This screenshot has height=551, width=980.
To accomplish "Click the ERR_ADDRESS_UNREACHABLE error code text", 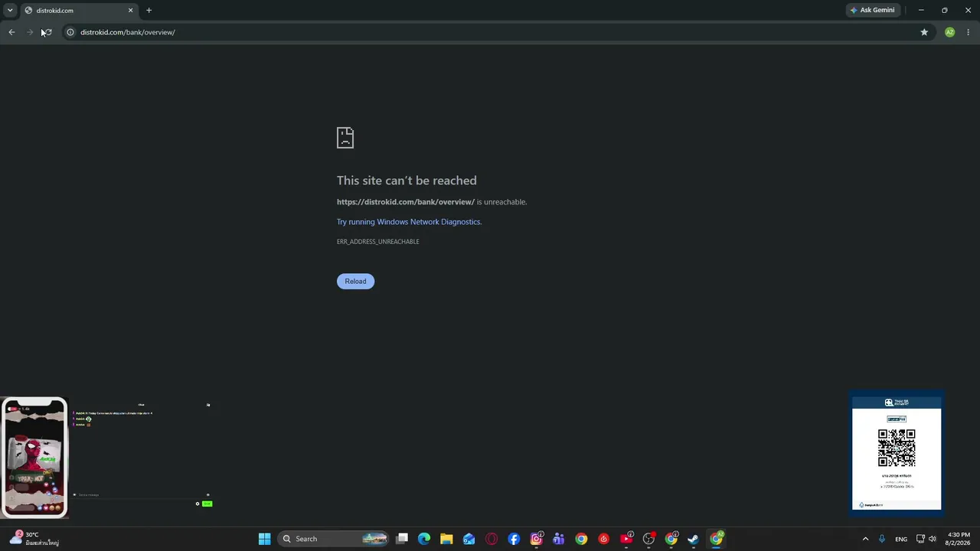I will tap(378, 242).
